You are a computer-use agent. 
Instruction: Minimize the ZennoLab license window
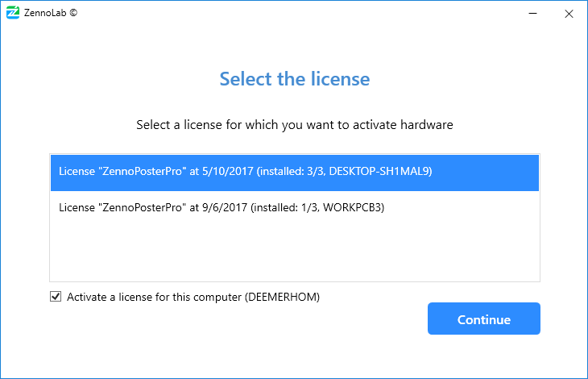[x=532, y=13]
